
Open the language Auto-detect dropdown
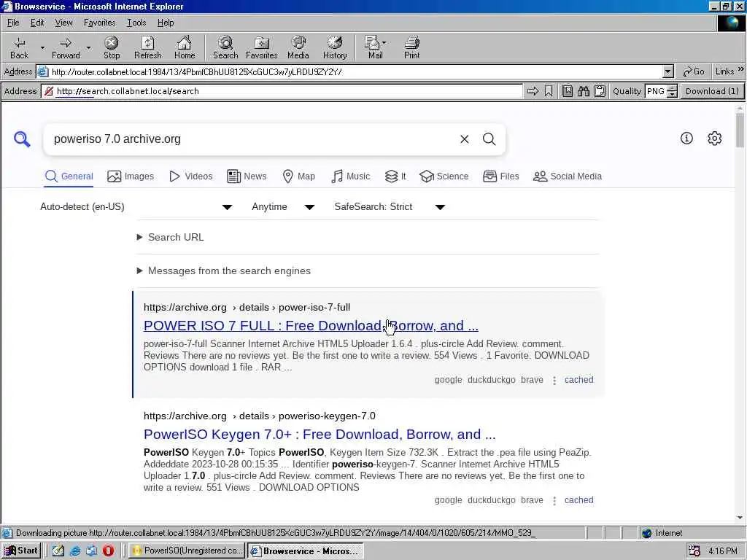pos(136,206)
